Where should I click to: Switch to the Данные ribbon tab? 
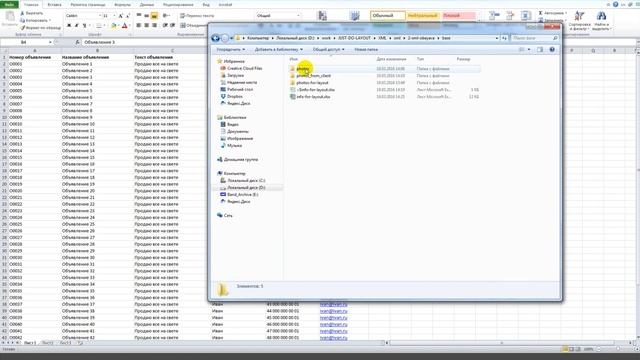click(147, 4)
